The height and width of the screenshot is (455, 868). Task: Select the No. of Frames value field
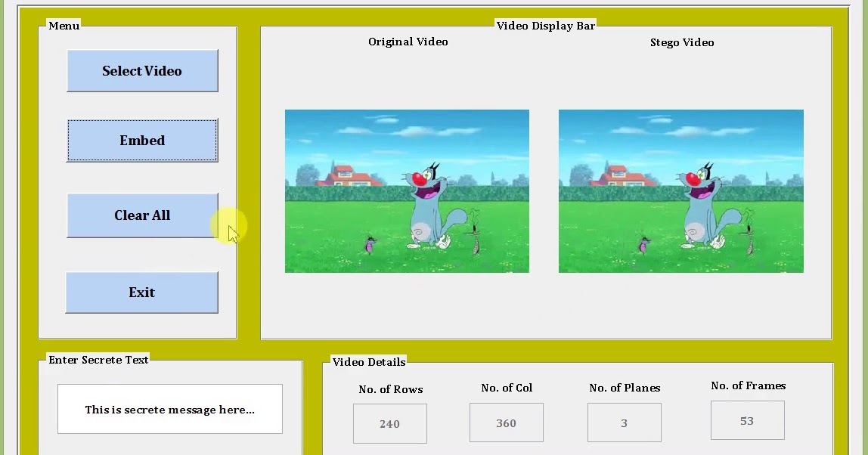747,421
